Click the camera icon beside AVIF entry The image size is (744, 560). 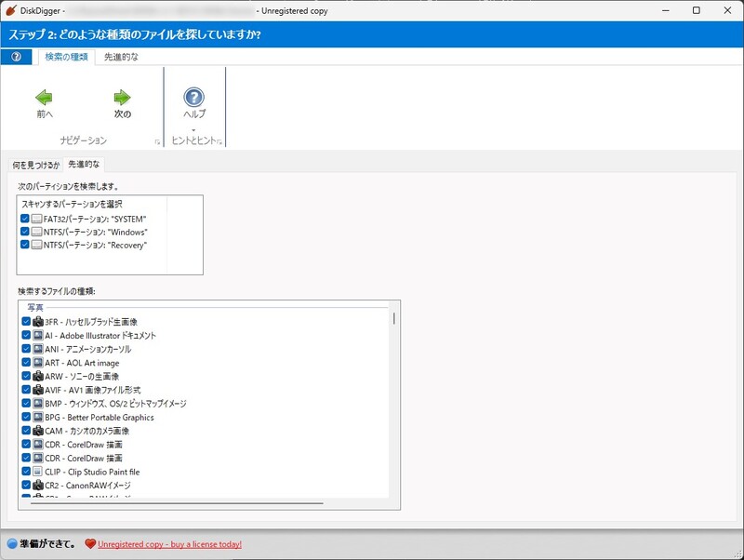click(x=38, y=390)
